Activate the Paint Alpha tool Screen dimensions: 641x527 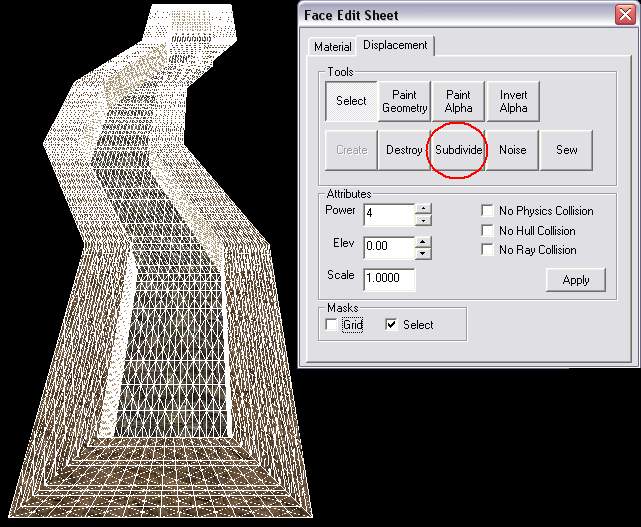(458, 101)
